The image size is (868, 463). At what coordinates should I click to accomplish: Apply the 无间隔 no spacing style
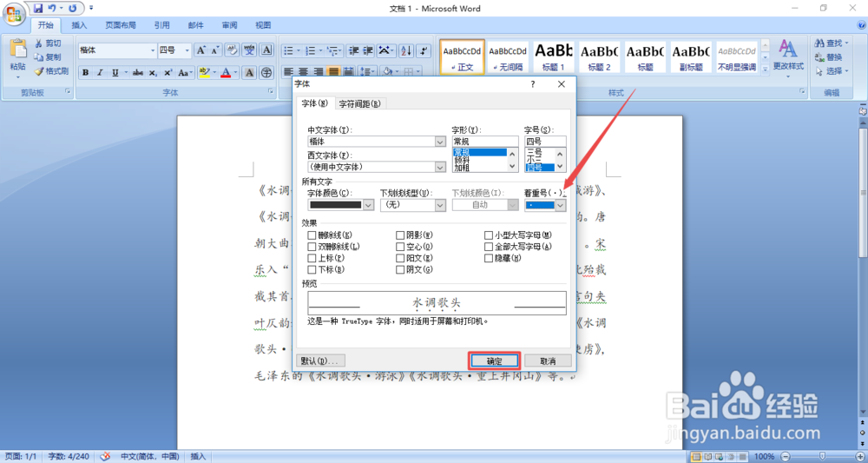(x=508, y=56)
